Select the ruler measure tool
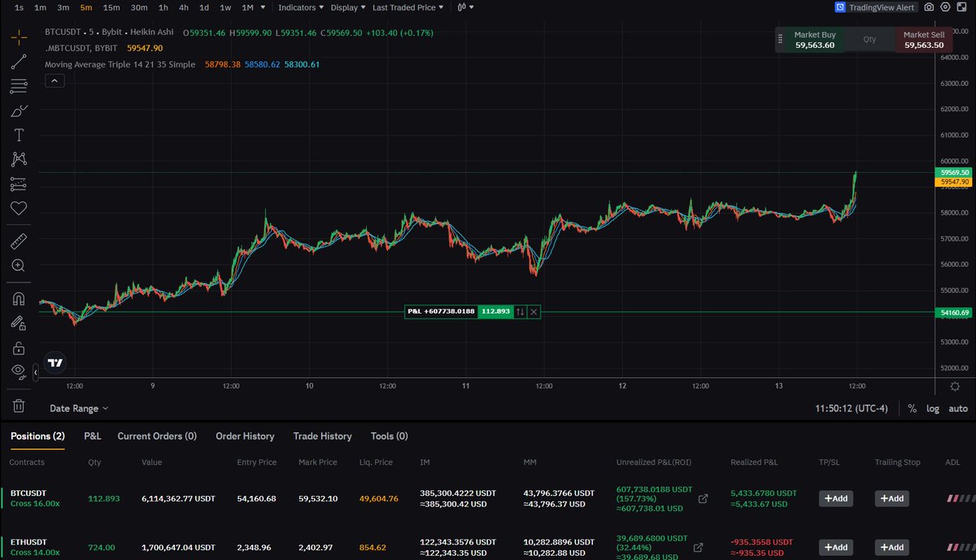 click(19, 241)
